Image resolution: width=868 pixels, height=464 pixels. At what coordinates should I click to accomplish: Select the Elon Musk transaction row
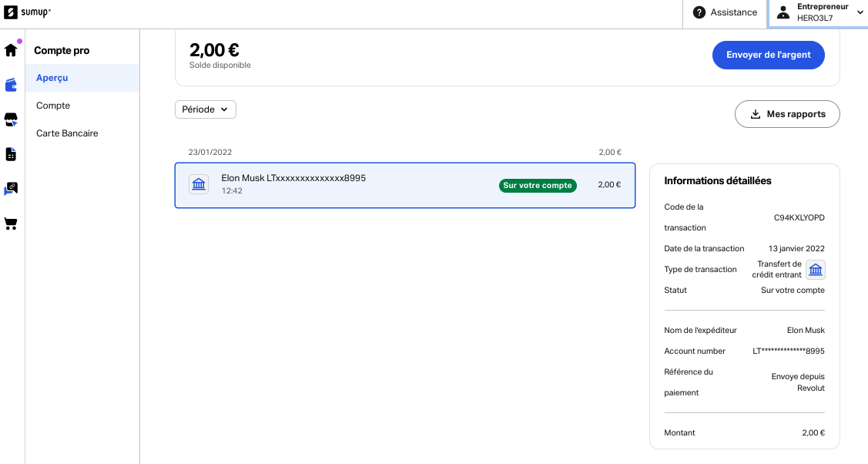[347, 185]
